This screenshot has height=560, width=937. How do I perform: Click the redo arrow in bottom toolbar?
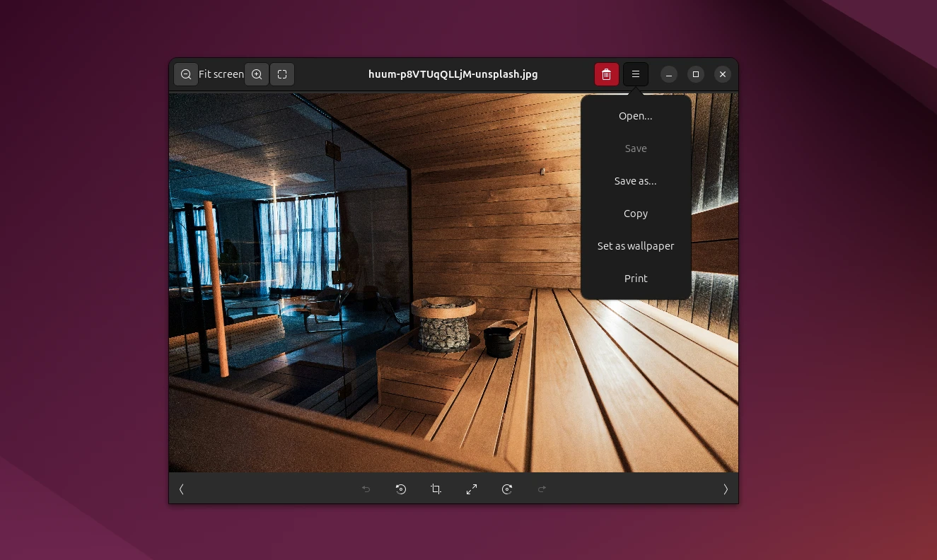point(542,489)
